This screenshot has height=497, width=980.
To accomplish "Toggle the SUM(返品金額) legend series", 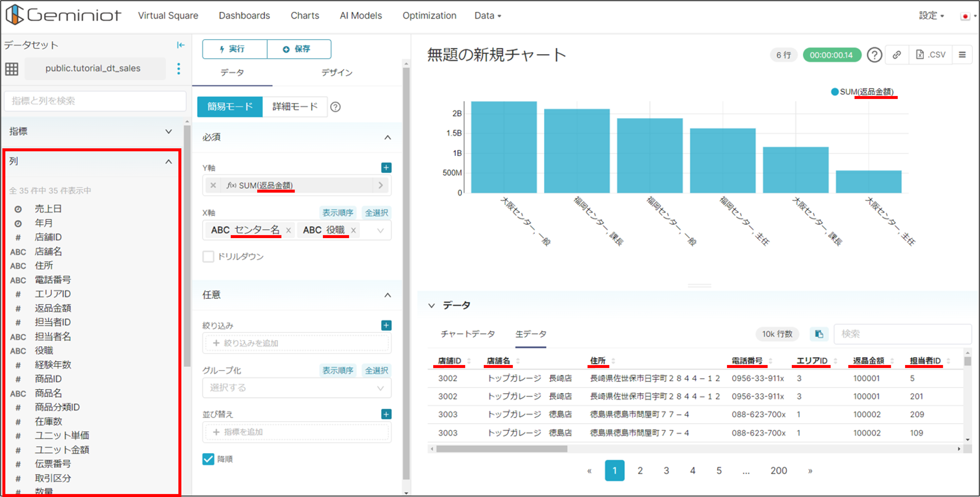I will click(862, 92).
